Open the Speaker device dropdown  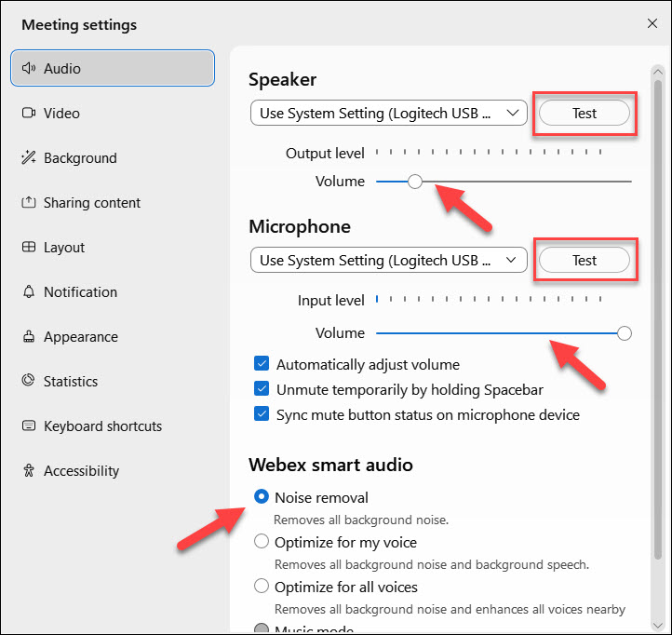coord(388,114)
